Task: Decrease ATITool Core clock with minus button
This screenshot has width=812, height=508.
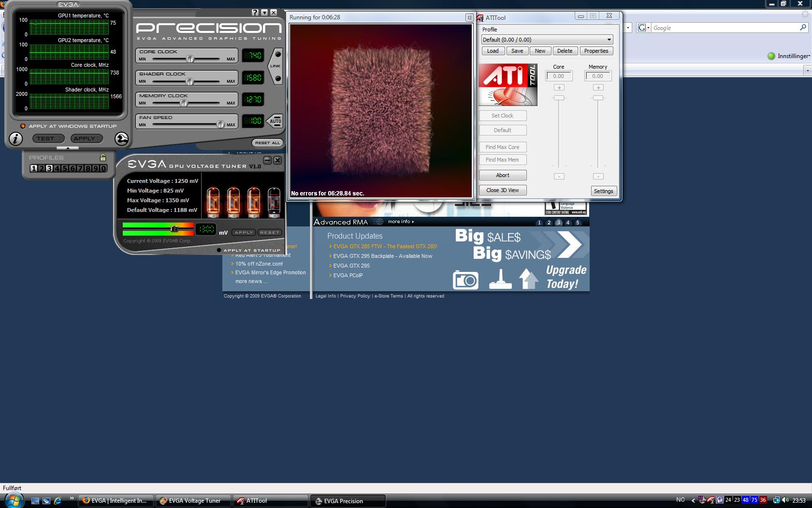Action: coord(559,177)
